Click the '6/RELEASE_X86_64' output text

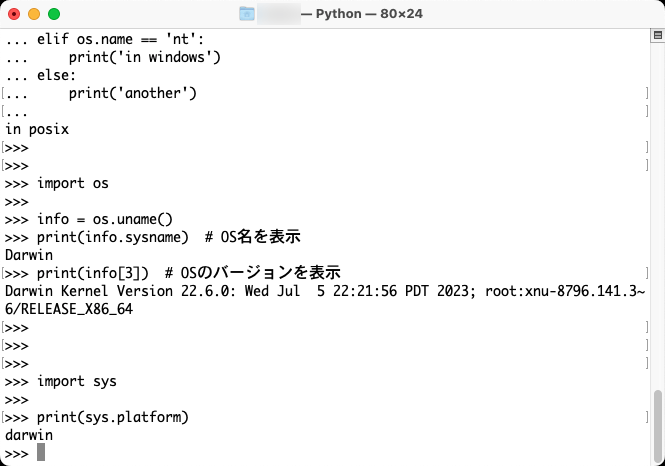click(69, 309)
